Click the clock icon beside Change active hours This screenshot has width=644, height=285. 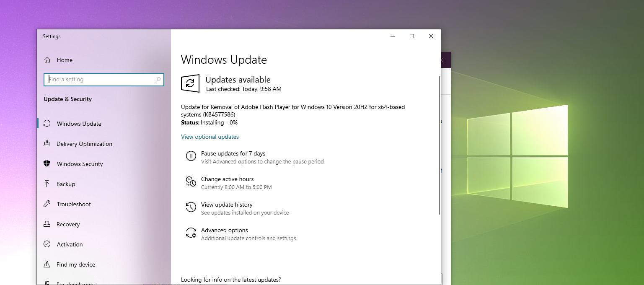click(x=191, y=181)
